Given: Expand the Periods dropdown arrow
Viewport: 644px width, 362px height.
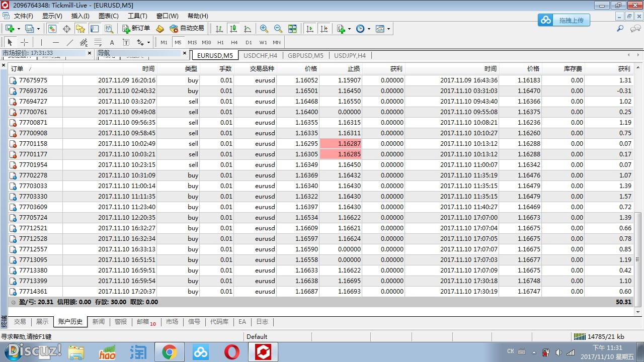Looking at the screenshot, I should (369, 29).
